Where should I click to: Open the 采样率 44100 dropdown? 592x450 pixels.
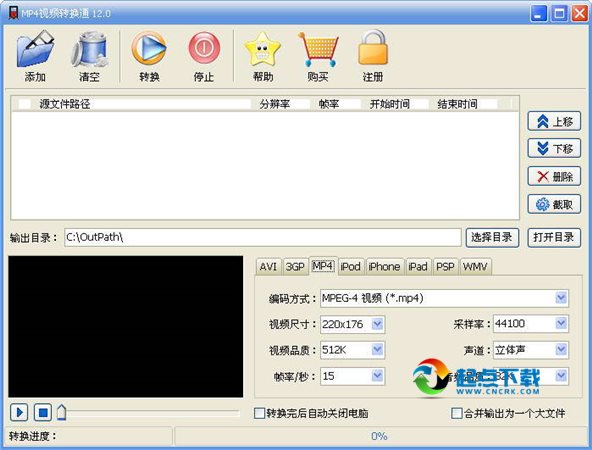(x=531, y=324)
